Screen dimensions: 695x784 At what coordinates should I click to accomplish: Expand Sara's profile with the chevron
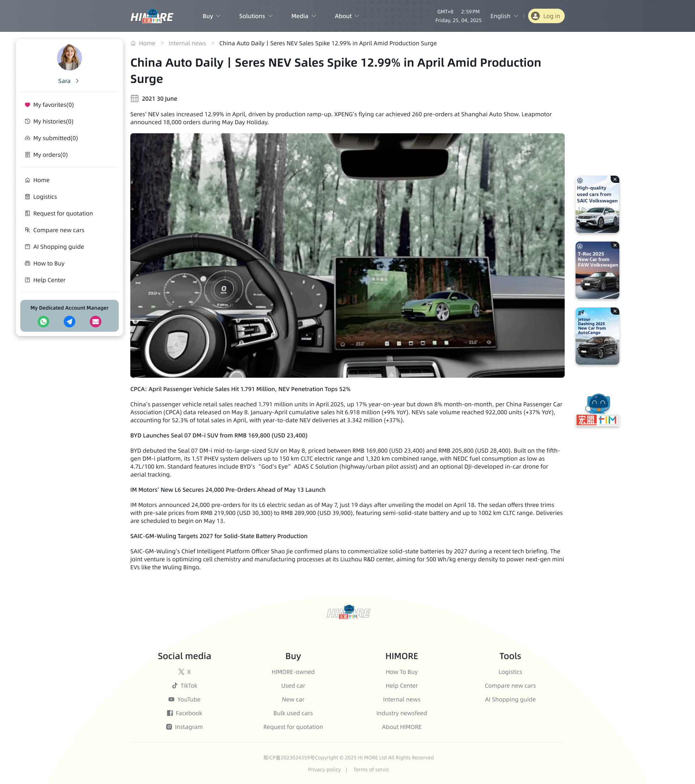(x=77, y=81)
